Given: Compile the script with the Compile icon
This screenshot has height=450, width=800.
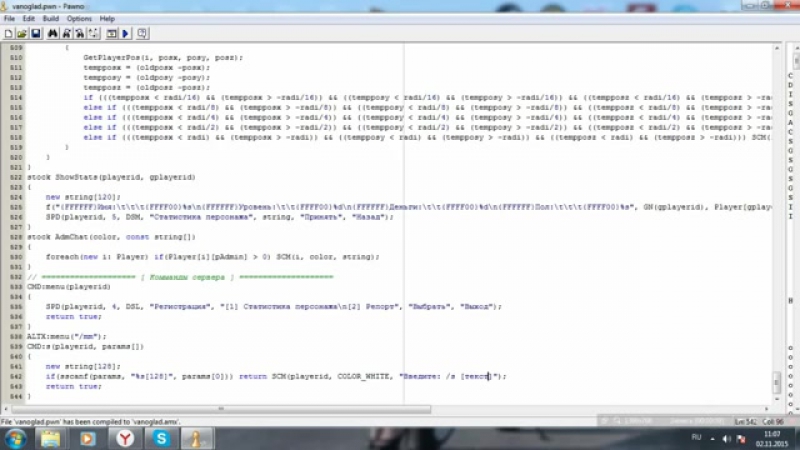Looking at the screenshot, I should [x=111, y=34].
